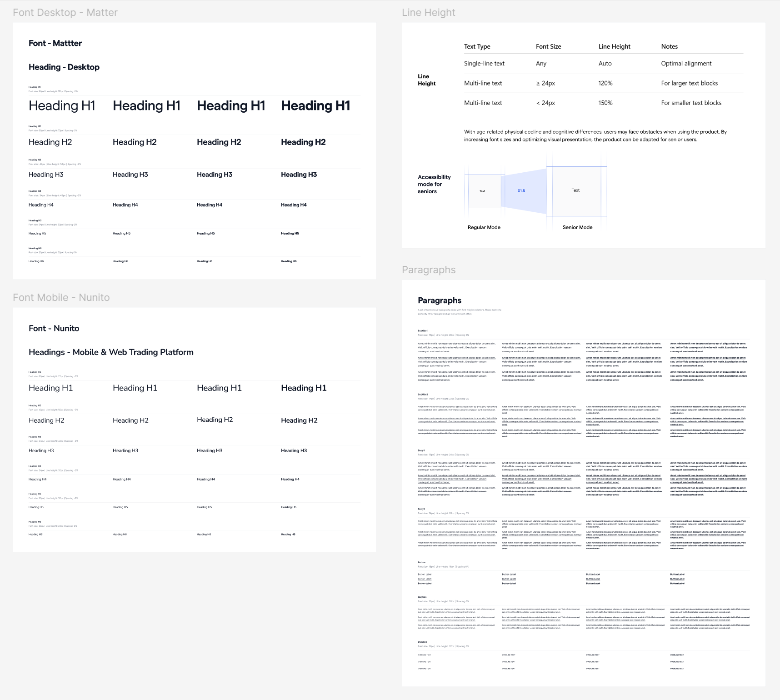Click the Senior Mode text box

click(576, 191)
